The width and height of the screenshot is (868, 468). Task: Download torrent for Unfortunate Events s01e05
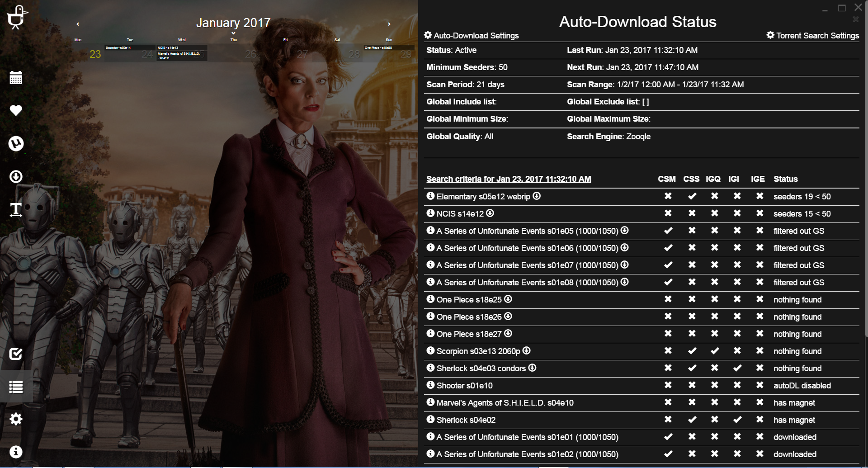pos(625,230)
